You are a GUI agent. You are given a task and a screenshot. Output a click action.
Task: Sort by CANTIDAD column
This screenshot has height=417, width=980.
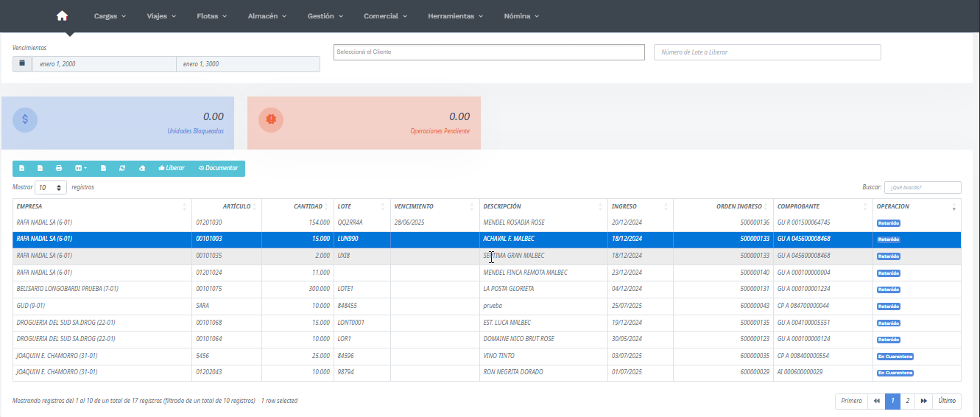click(x=297, y=206)
